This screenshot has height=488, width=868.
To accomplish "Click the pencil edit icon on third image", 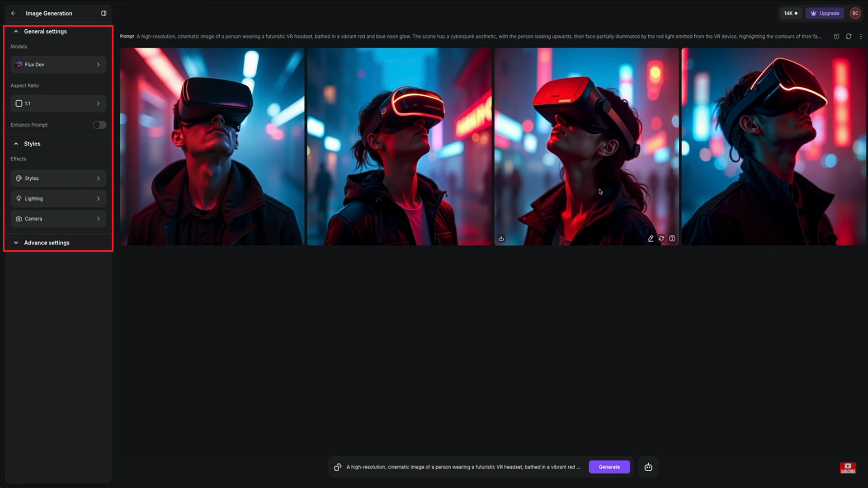I will [x=651, y=238].
